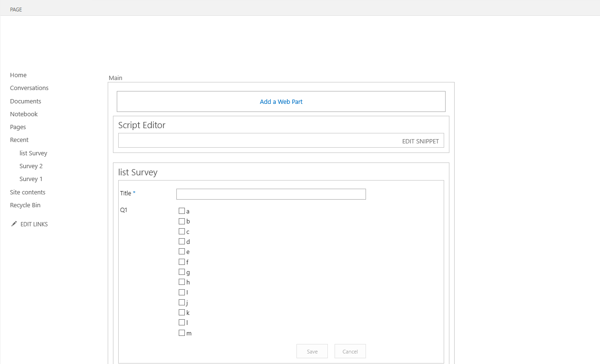Viewport: 600px width, 364px height.
Task: Tick checkbox b in Q1
Action: (182, 221)
